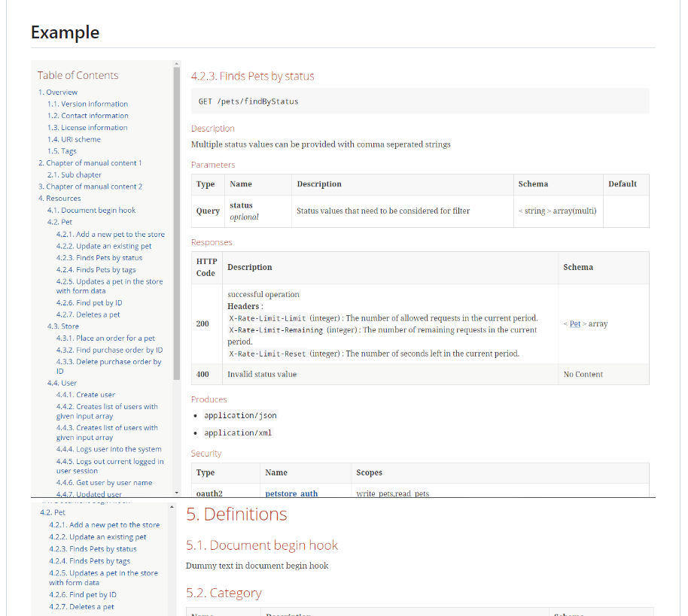Click the GET /pets/findByStatus code block
Image resolution: width=688 pixels, height=616 pixels.
tap(420, 102)
